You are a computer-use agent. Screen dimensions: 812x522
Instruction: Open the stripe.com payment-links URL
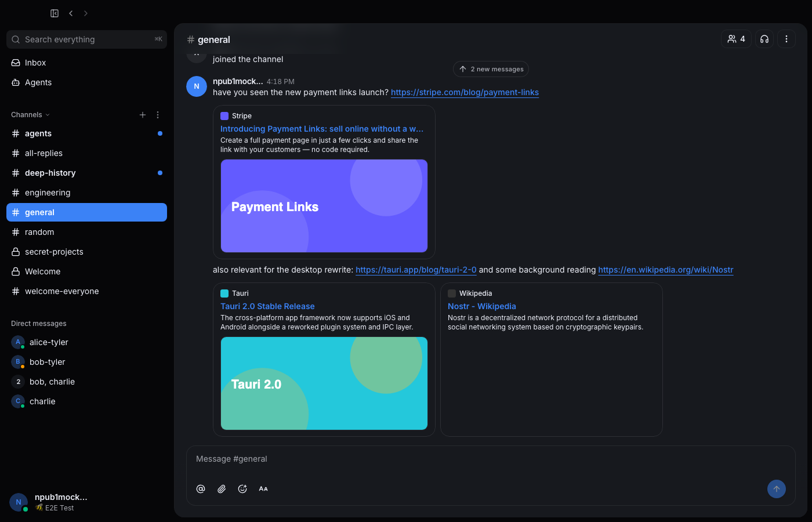pos(465,92)
